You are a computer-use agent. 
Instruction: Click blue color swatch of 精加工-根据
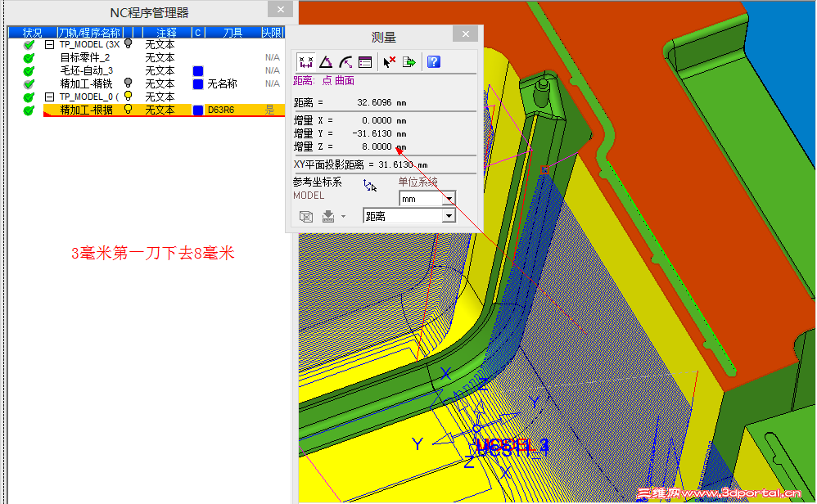[198, 110]
